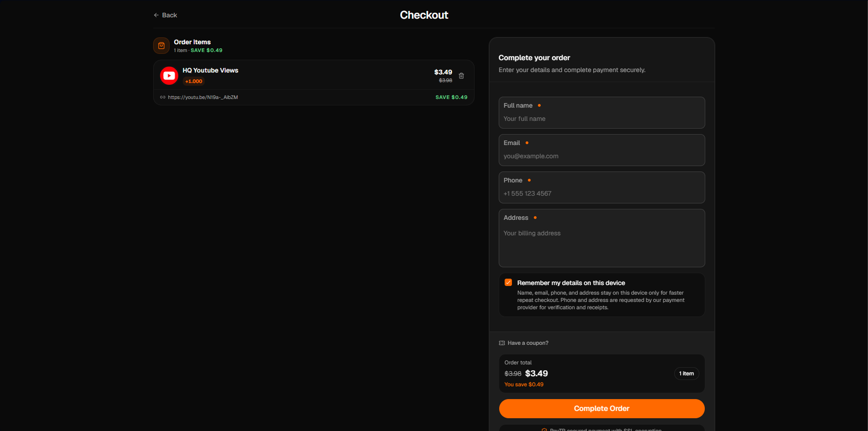Focus the Phone input field
This screenshot has height=431, width=868.
602,187
